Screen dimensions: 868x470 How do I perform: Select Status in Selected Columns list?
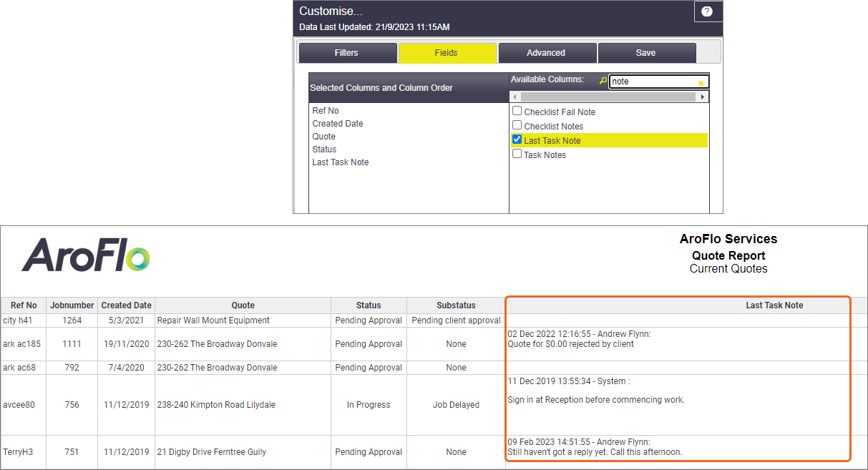pyautogui.click(x=324, y=150)
